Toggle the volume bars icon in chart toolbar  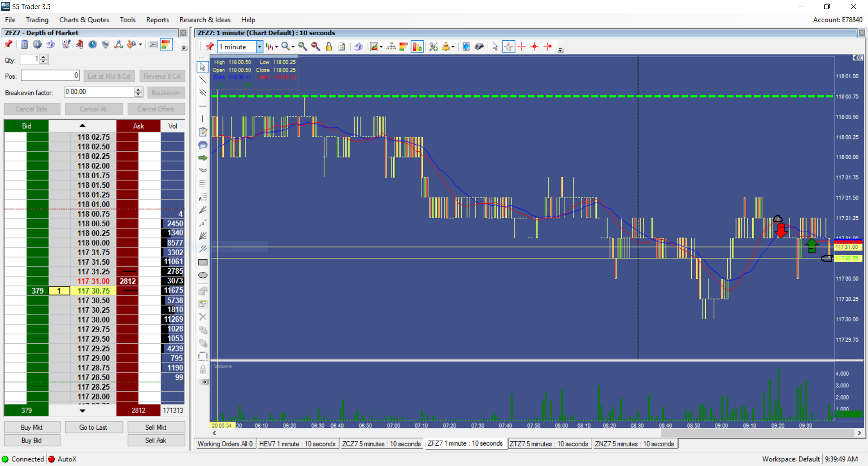(417, 47)
